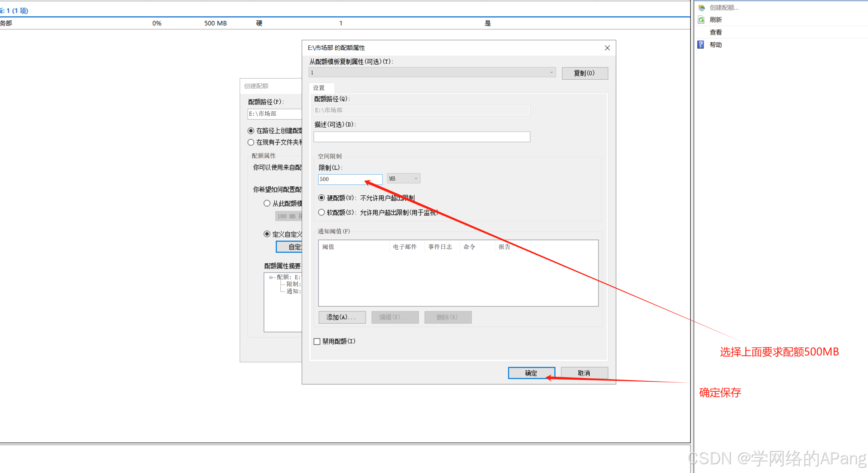The width and height of the screenshot is (868, 473).
Task: Click the Threshold (阈值) column header
Action: 329,247
